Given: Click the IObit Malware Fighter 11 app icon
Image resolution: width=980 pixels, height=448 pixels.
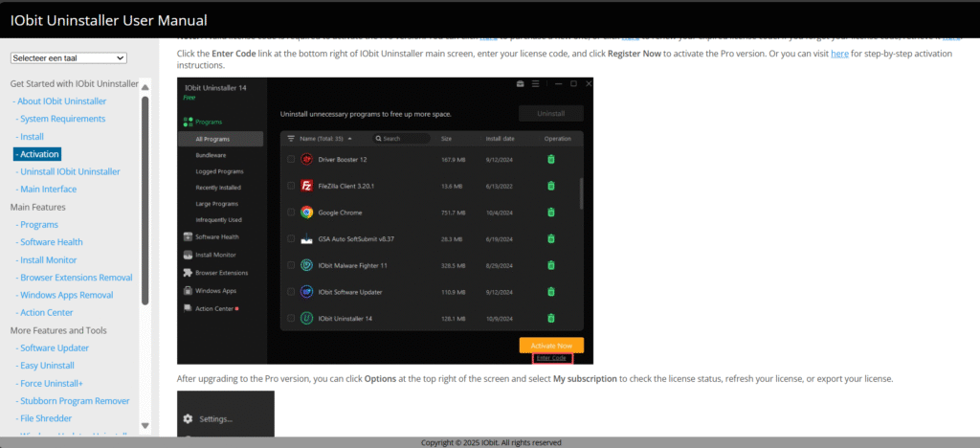Looking at the screenshot, I should coord(306,265).
